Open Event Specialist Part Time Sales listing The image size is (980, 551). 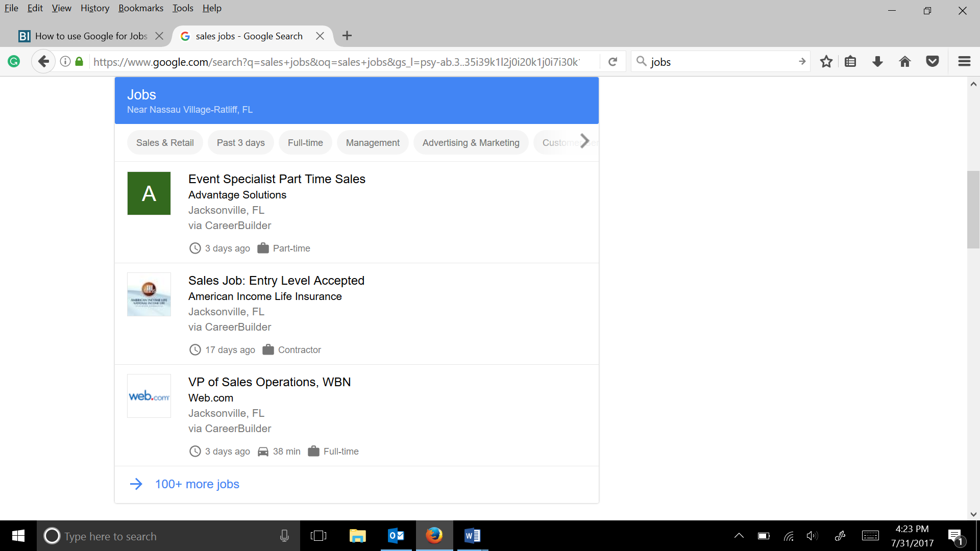click(x=277, y=179)
